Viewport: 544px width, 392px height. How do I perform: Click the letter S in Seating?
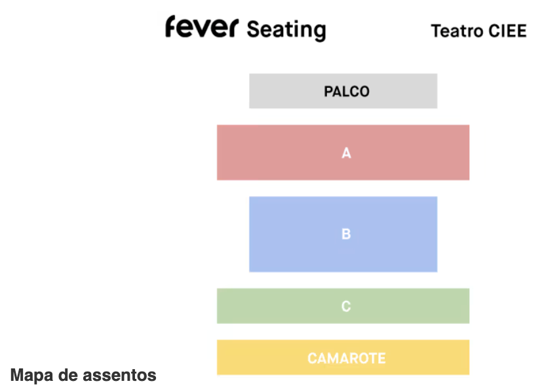point(253,29)
